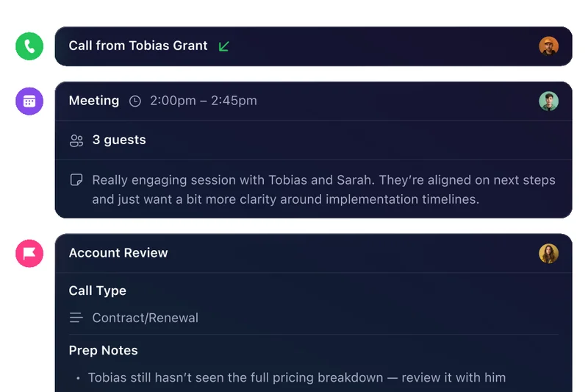
Task: Open avatar on the Account Review card
Action: click(x=548, y=254)
